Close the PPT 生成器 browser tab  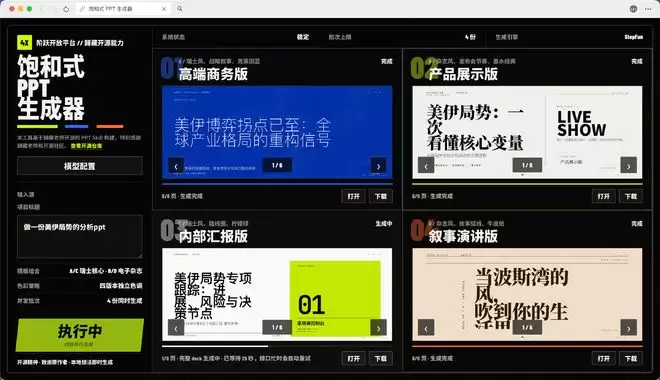[164, 9]
